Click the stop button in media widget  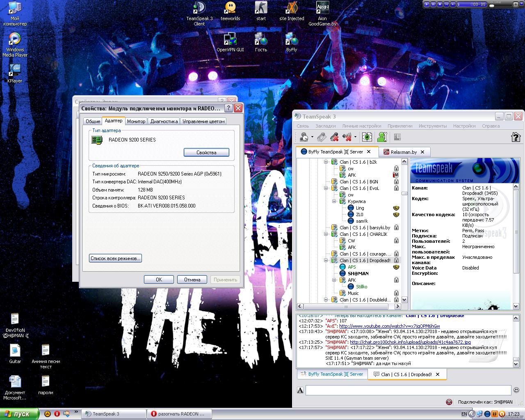440,4
